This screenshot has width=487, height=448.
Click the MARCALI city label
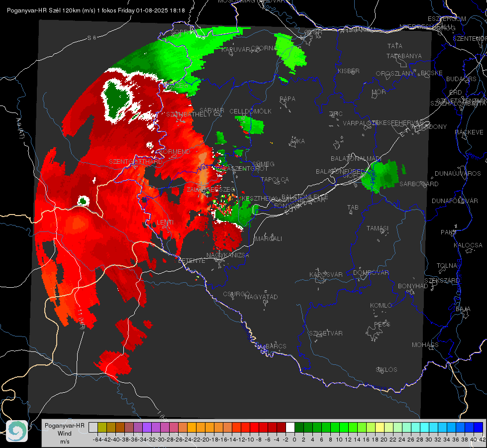pyautogui.click(x=269, y=239)
